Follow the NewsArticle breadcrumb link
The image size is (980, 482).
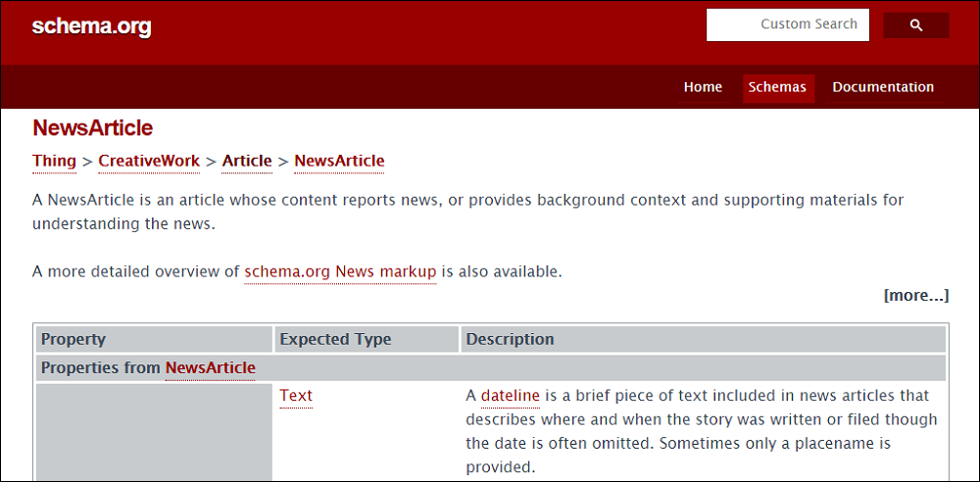[339, 162]
